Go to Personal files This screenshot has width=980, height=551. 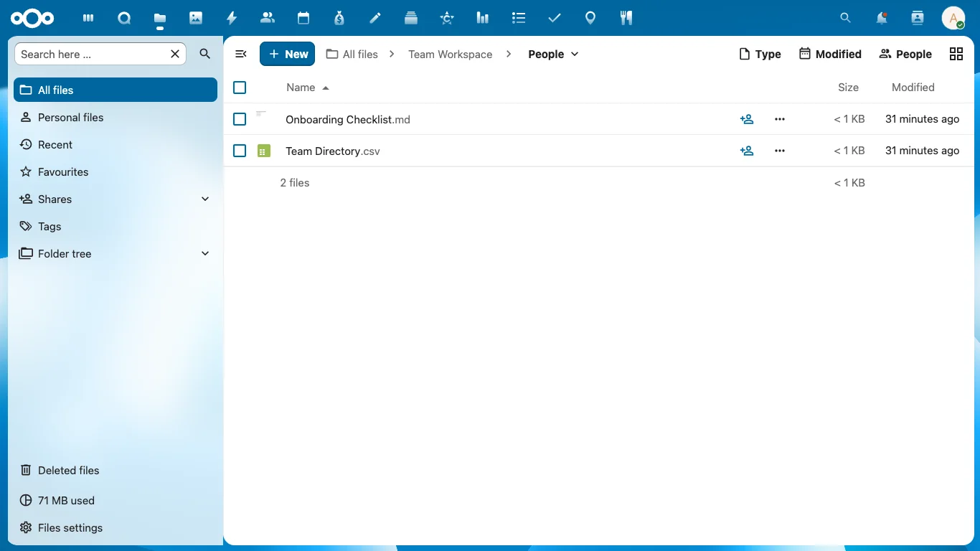[116, 117]
